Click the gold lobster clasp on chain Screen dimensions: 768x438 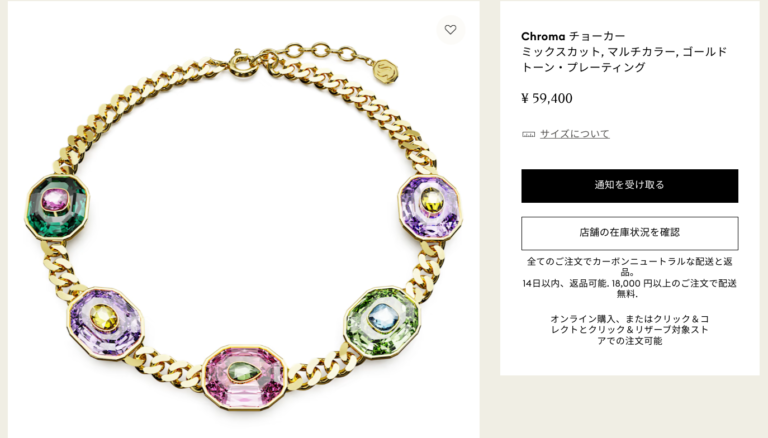tap(243, 63)
